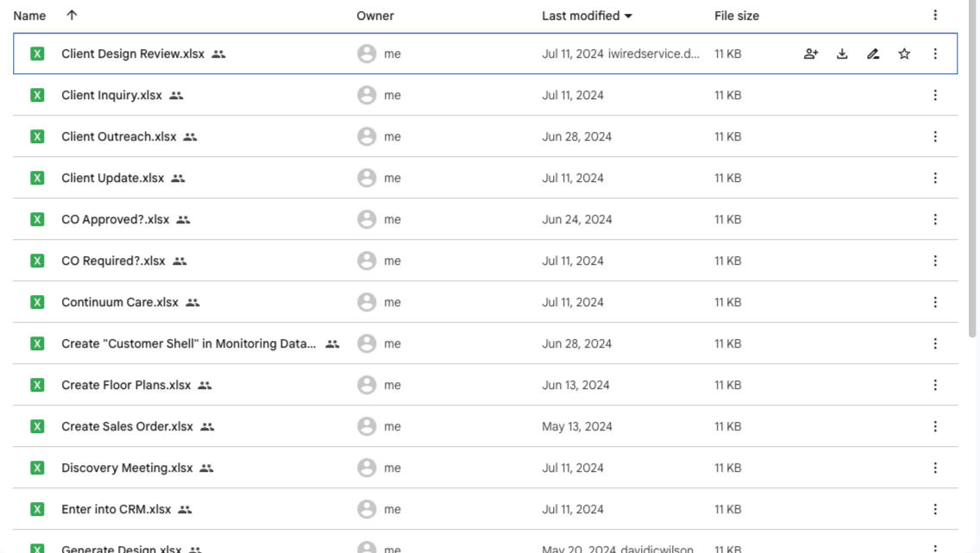The image size is (980, 553).
Task: Open column header more options menu
Action: coord(935,16)
